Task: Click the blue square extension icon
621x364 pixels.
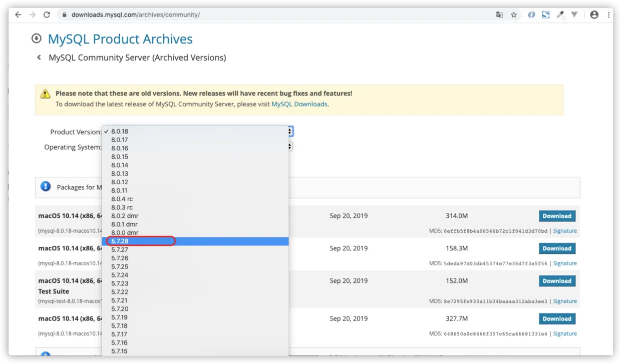Action: tap(546, 15)
